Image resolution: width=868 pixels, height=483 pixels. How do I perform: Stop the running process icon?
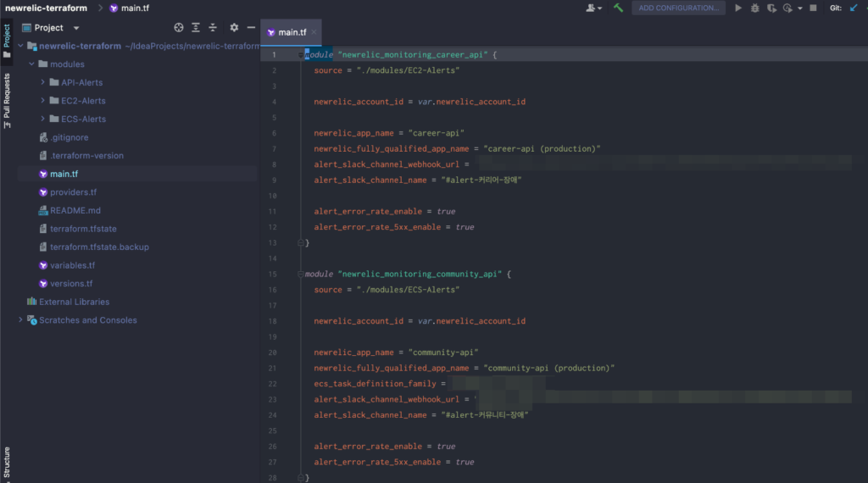pos(813,8)
